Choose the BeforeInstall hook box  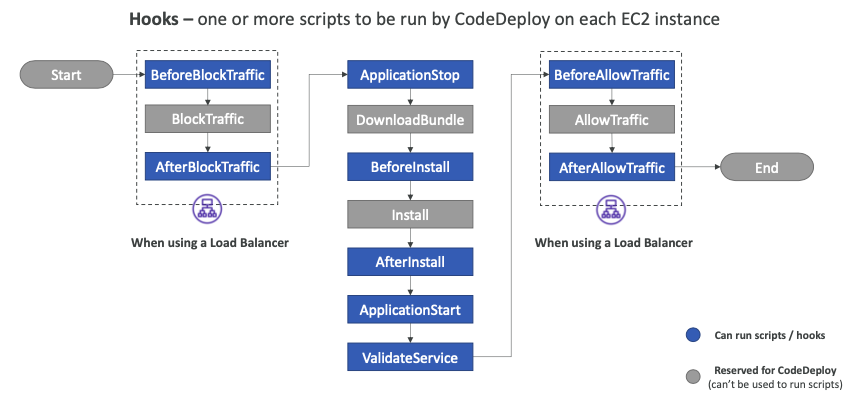click(x=410, y=166)
